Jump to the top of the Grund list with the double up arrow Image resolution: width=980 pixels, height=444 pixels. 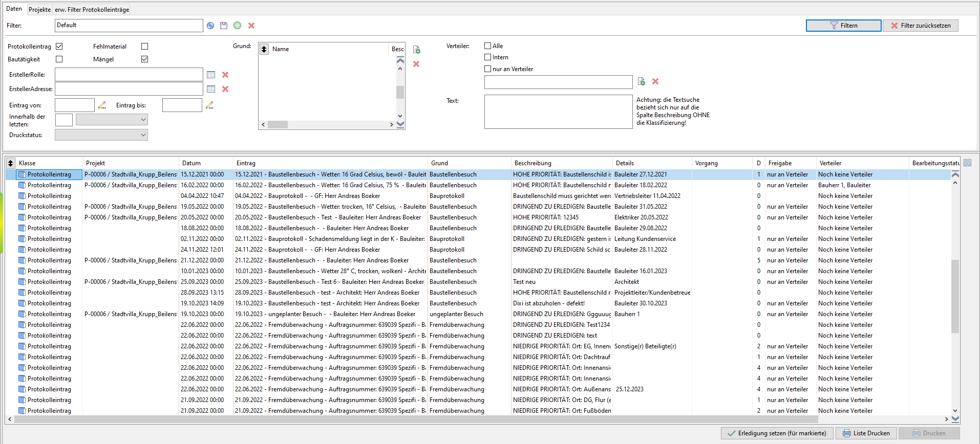coord(400,60)
